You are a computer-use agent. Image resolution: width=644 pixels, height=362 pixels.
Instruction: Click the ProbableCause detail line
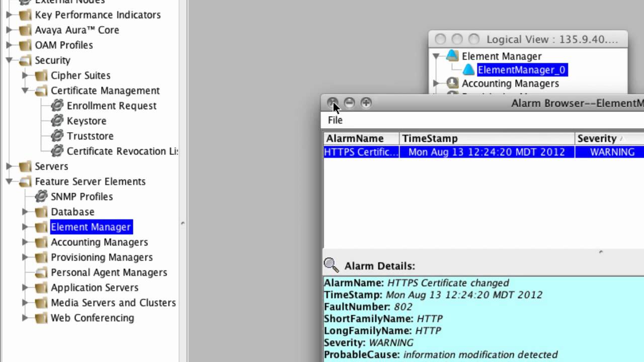[441, 355]
